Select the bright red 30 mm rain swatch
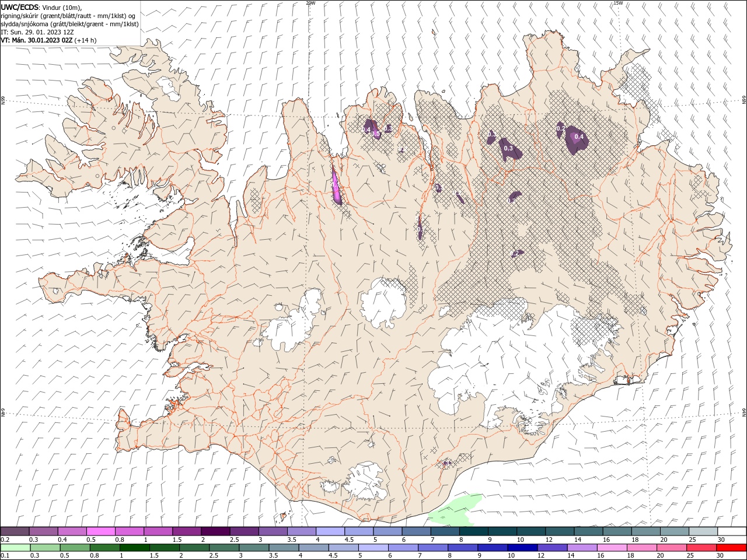The height and width of the screenshot is (560, 747). [x=732, y=548]
